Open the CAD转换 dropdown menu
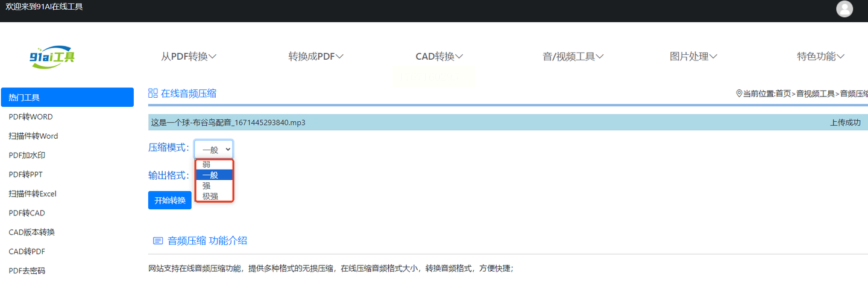Image resolution: width=868 pixels, height=283 pixels. (439, 56)
